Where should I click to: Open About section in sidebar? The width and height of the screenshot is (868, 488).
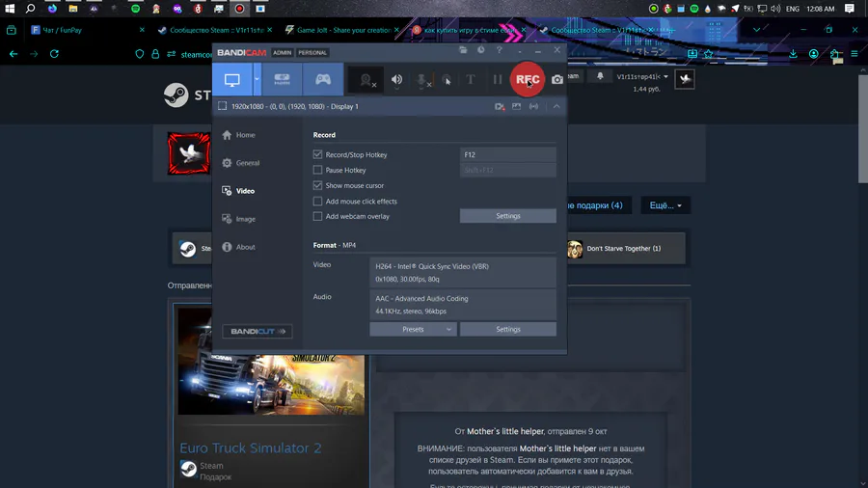[239, 247]
